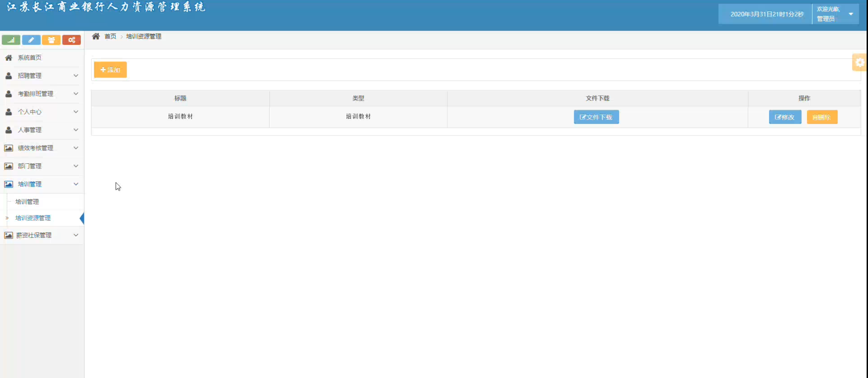Click the person icon beside 人事管理
This screenshot has height=378, width=868.
(8, 130)
